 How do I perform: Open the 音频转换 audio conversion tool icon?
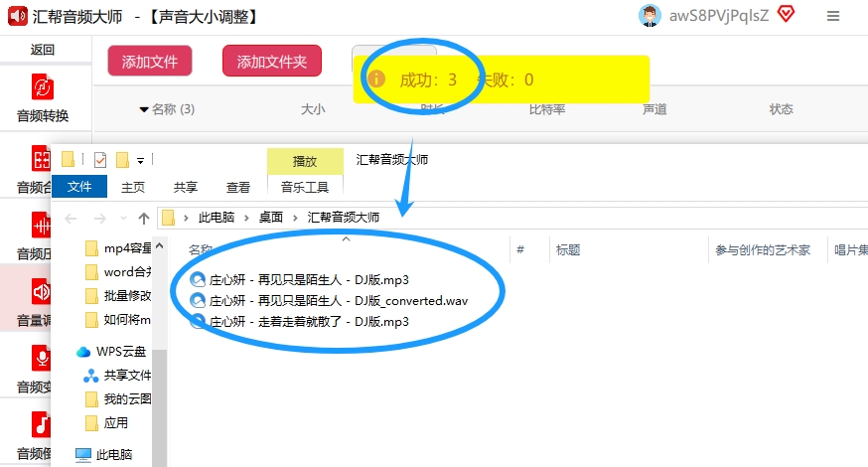pos(42,87)
